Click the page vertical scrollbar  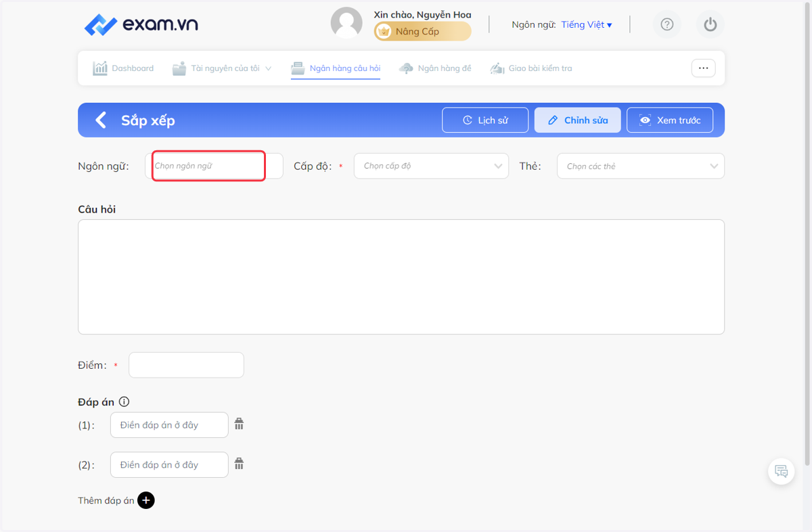pos(807,234)
